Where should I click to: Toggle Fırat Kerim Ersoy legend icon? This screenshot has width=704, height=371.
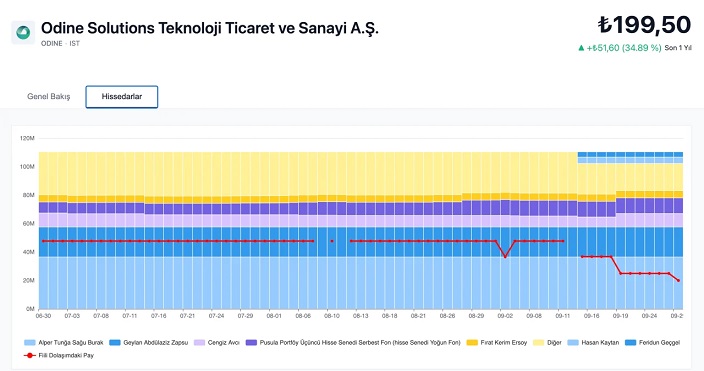(472, 343)
